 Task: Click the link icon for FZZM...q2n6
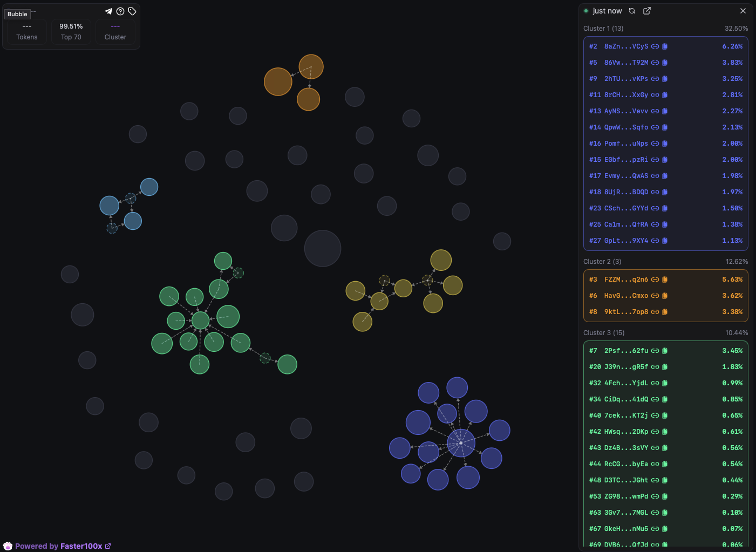click(x=655, y=280)
